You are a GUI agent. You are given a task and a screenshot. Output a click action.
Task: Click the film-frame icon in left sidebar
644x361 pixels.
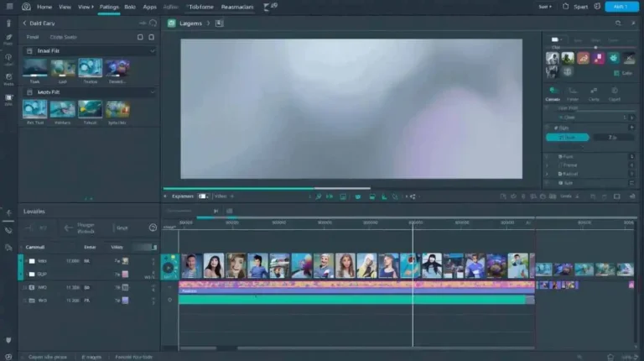pyautogui.click(x=8, y=97)
